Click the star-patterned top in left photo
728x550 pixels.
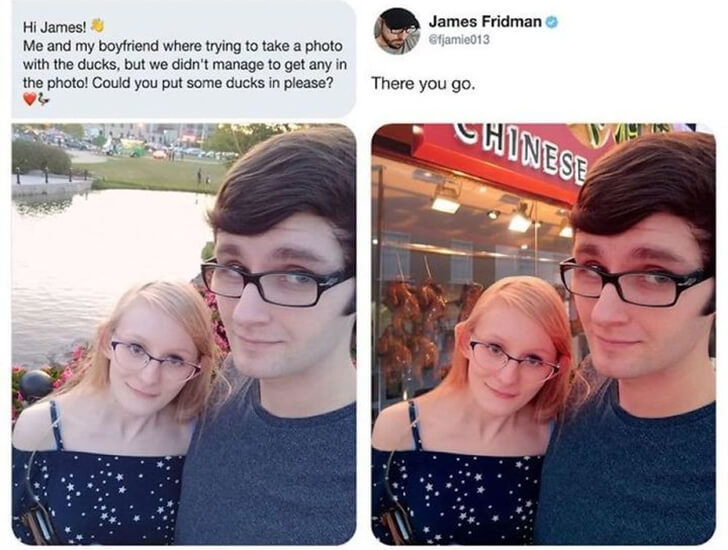pos(98,497)
